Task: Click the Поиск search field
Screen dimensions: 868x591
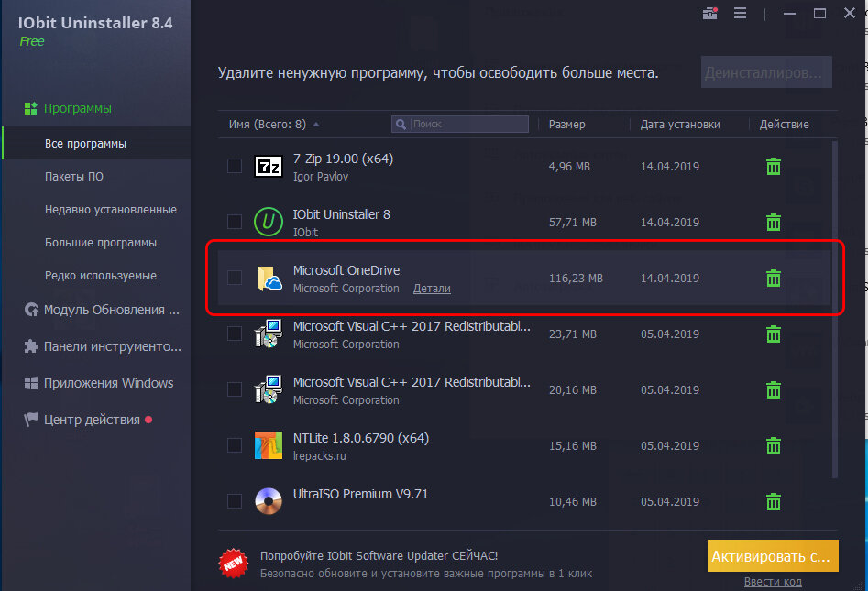Action: pos(459,124)
